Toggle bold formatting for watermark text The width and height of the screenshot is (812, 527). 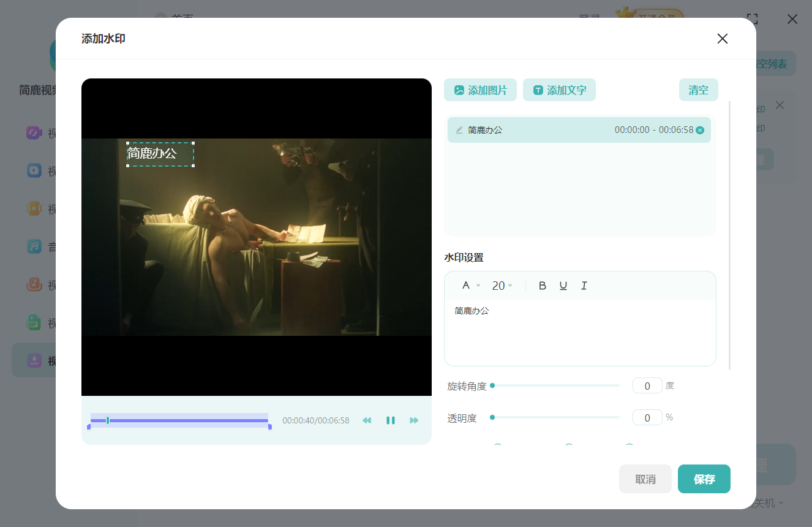(x=542, y=286)
